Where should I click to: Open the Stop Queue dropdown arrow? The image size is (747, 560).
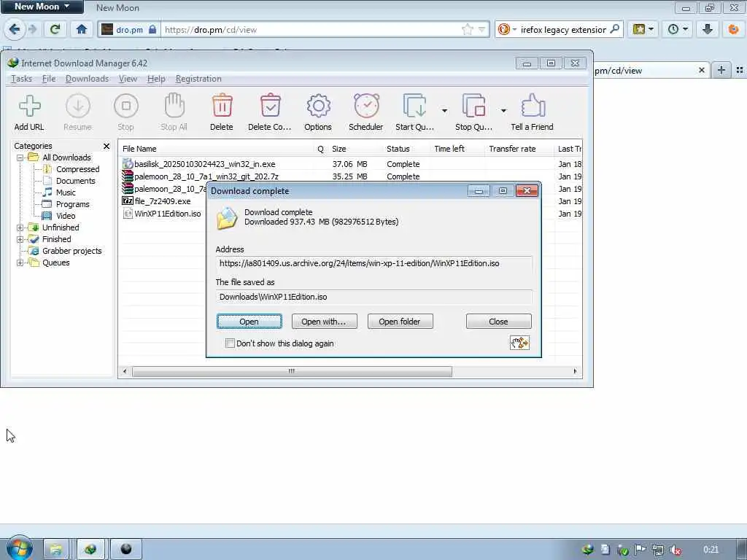pos(503,111)
